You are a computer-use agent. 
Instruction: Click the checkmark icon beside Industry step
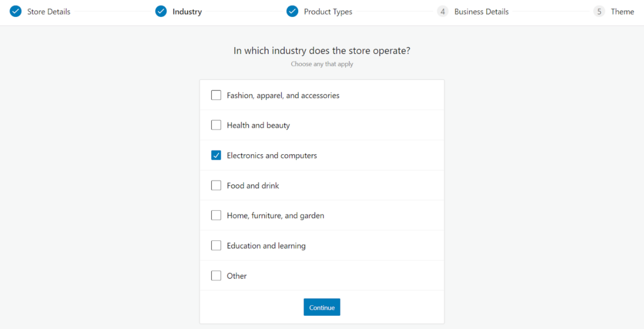(x=161, y=11)
